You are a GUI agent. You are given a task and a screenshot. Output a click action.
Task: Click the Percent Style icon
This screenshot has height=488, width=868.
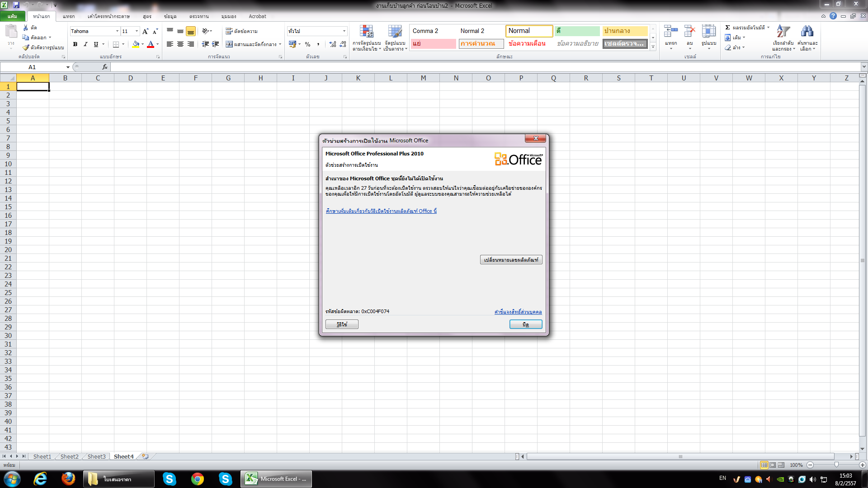point(307,44)
